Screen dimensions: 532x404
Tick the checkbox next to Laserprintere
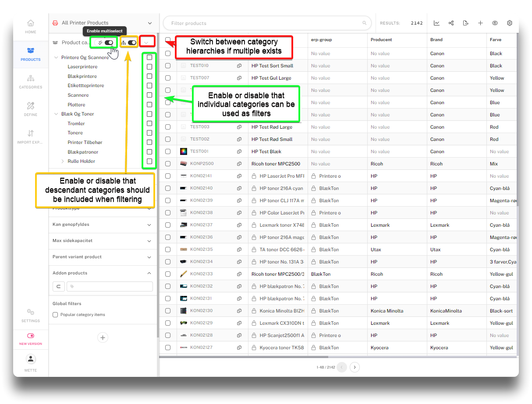[149, 67]
